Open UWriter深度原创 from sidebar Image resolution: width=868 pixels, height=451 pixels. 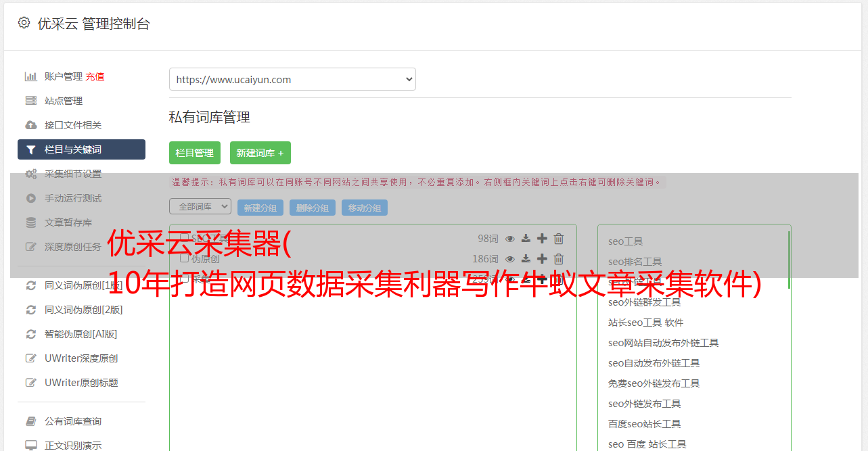click(81, 358)
